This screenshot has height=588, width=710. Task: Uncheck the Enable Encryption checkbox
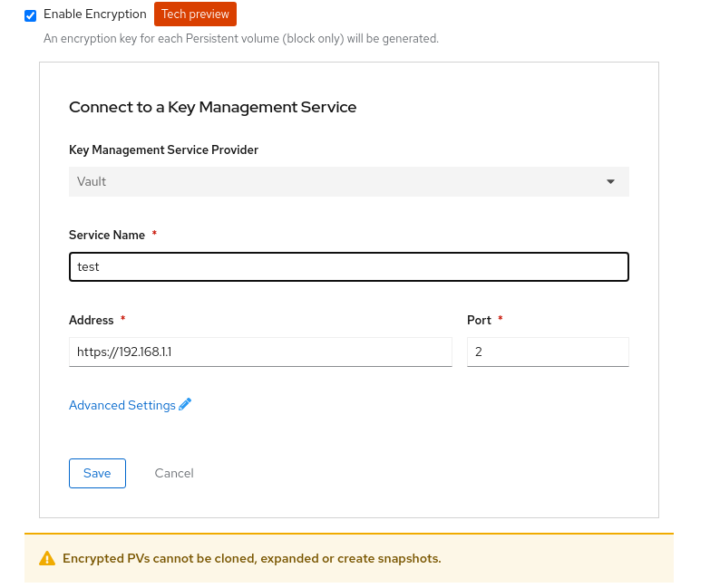pyautogui.click(x=31, y=15)
